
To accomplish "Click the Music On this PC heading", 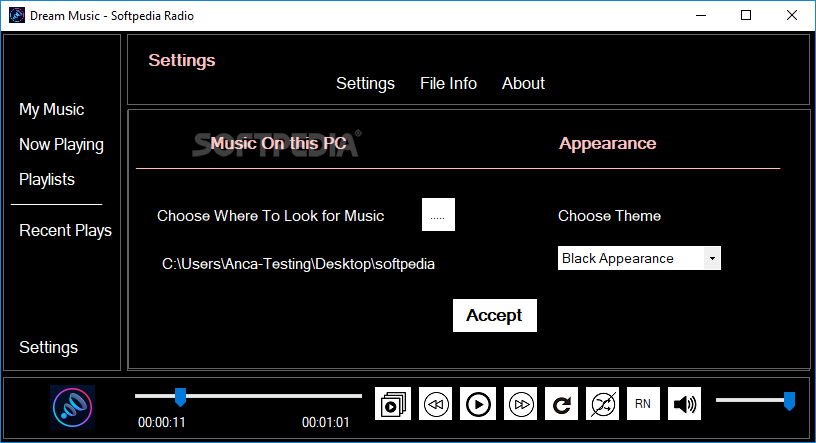I will tap(278, 143).
